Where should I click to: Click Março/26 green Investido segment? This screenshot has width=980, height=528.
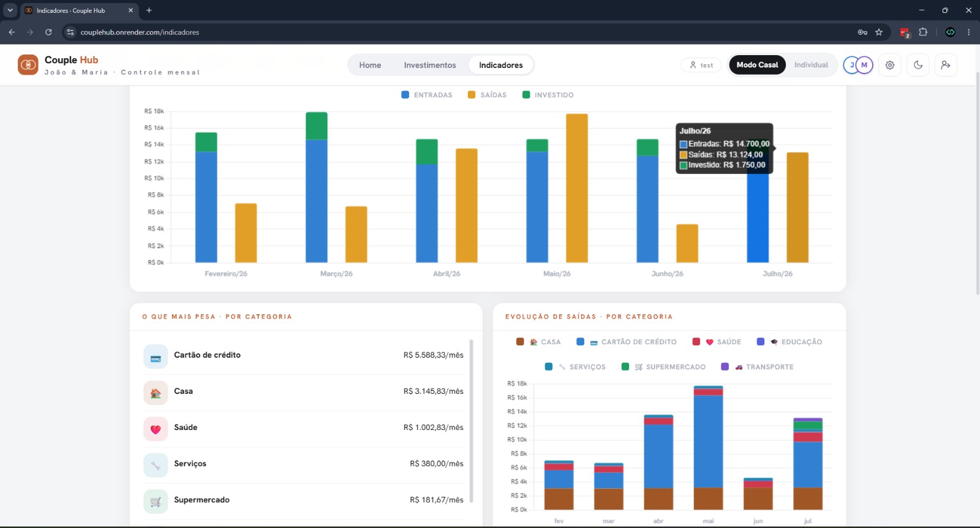tap(317, 126)
